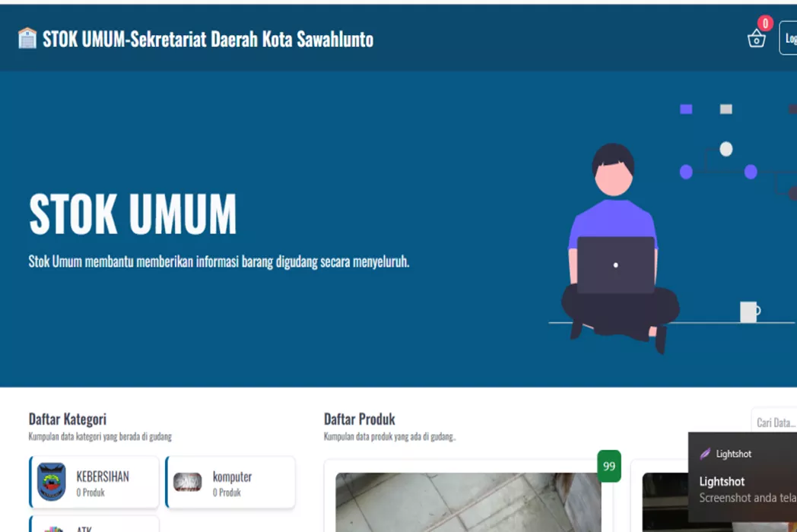Focus the Cari Data search field
The height and width of the screenshot is (532, 797).
(x=774, y=422)
